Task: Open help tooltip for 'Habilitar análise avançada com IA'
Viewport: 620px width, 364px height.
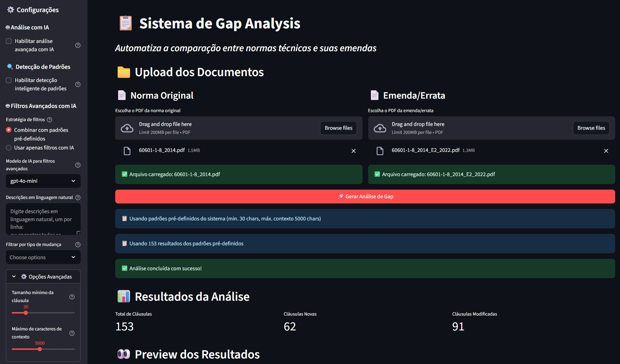Action: (x=77, y=45)
